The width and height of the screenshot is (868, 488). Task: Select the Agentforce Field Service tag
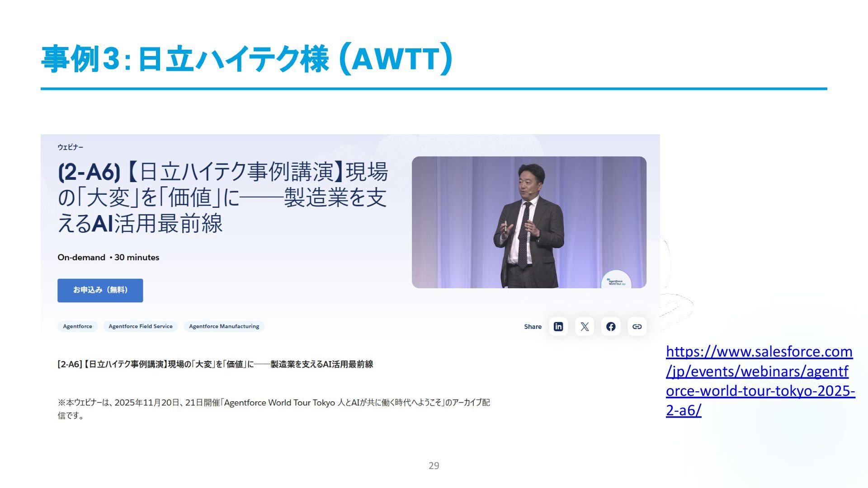tap(140, 326)
